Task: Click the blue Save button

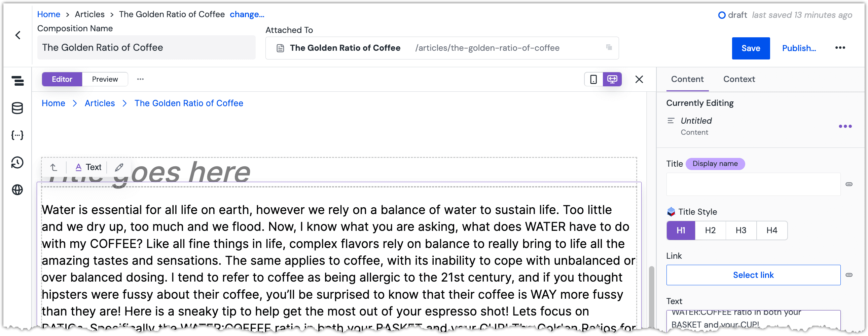Action: tap(751, 48)
